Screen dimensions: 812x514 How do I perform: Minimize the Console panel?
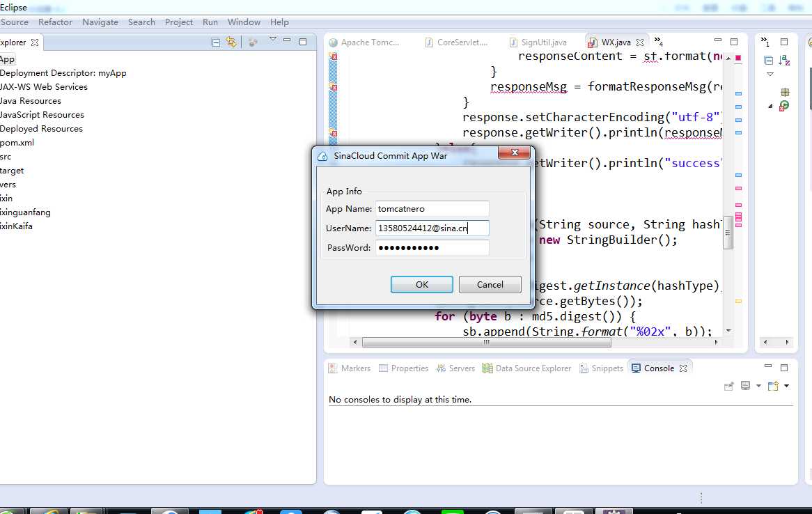click(768, 366)
